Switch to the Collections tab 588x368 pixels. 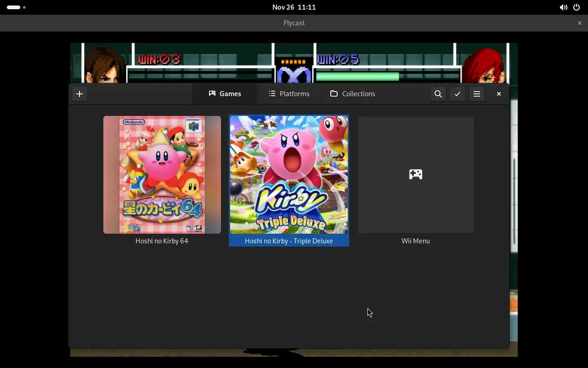353,94
